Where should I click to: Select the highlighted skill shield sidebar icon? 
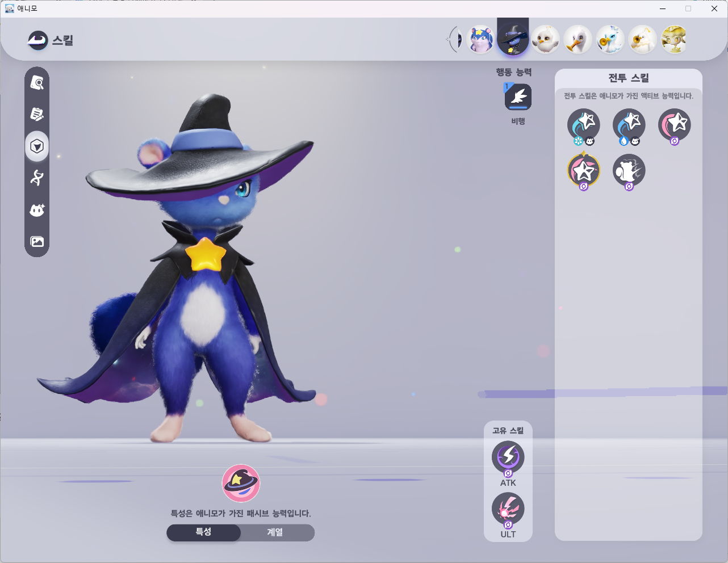[x=37, y=146]
